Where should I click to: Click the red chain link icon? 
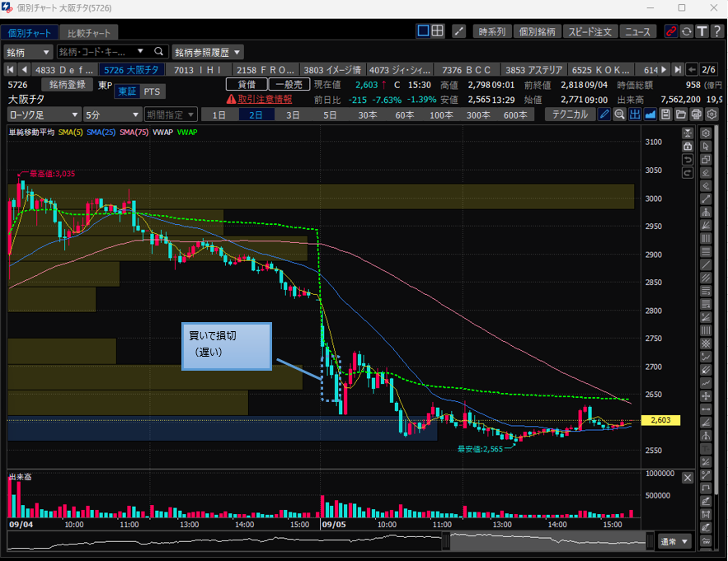tap(671, 31)
